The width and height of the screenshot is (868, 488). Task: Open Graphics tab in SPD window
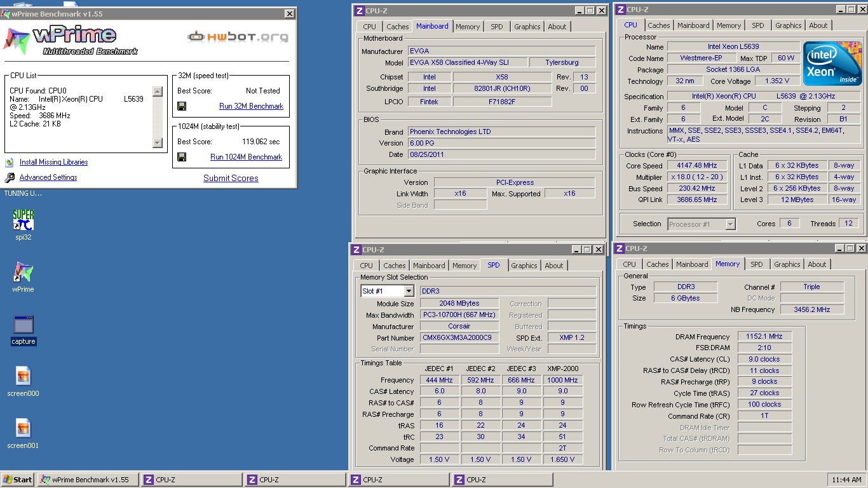point(524,266)
